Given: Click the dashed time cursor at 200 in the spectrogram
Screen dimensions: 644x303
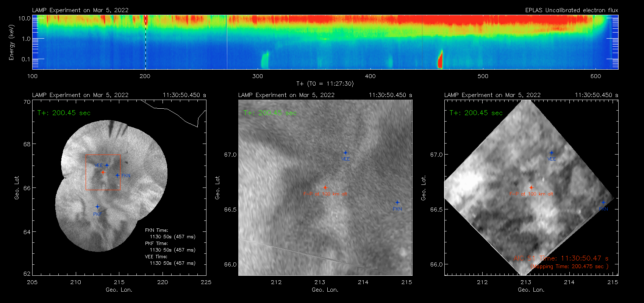Looking at the screenshot, I should pyautogui.click(x=146, y=42).
